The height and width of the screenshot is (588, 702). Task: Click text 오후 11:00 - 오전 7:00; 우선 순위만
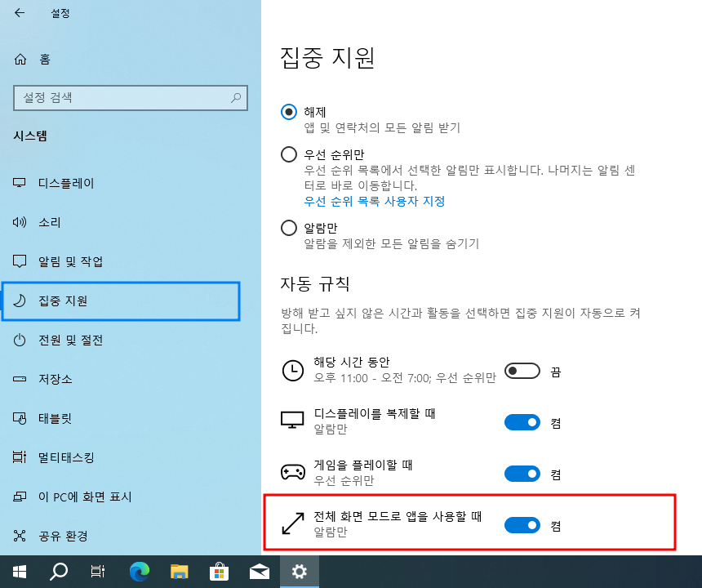point(405,378)
